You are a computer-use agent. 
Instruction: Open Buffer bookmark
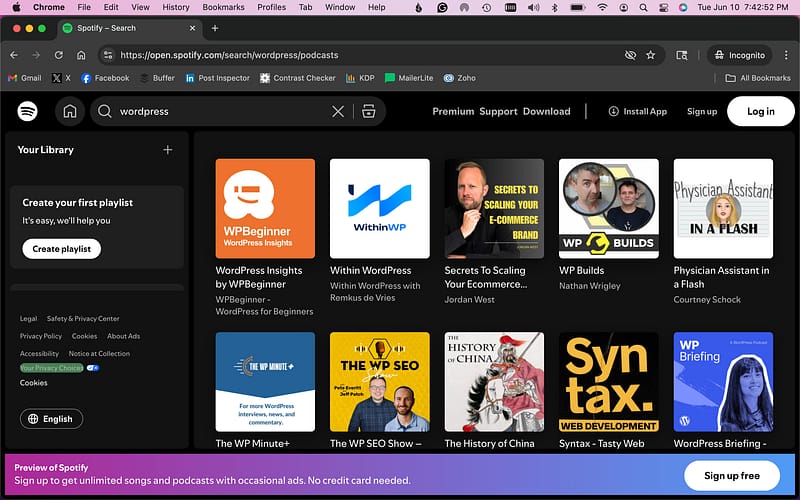tap(157, 78)
